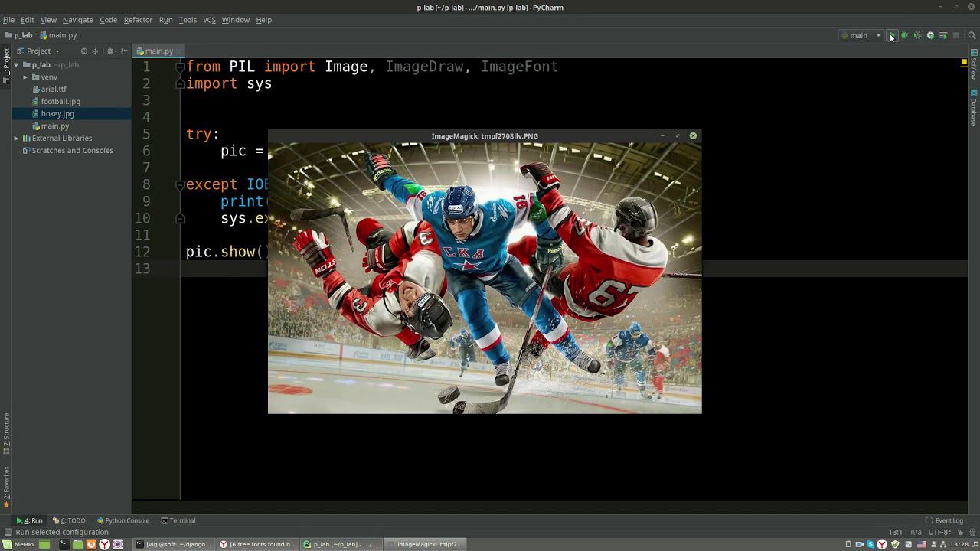
Task: Click the concurrency diagram run icon
Action: click(x=943, y=36)
